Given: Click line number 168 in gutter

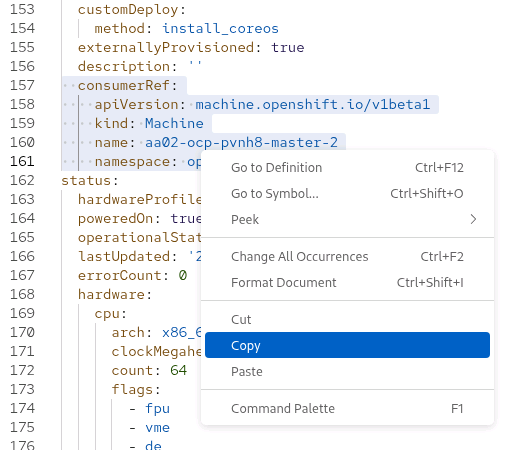Looking at the screenshot, I should click(x=22, y=294).
